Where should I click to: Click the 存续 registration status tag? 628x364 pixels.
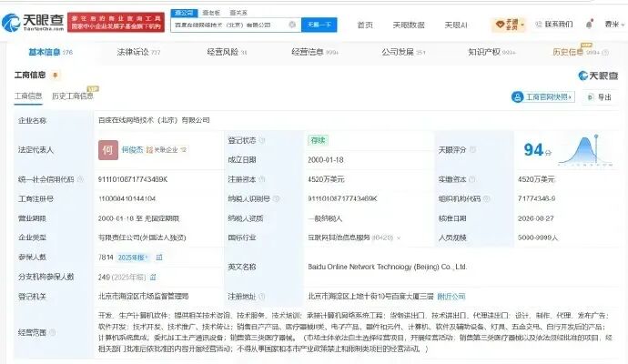(x=318, y=140)
